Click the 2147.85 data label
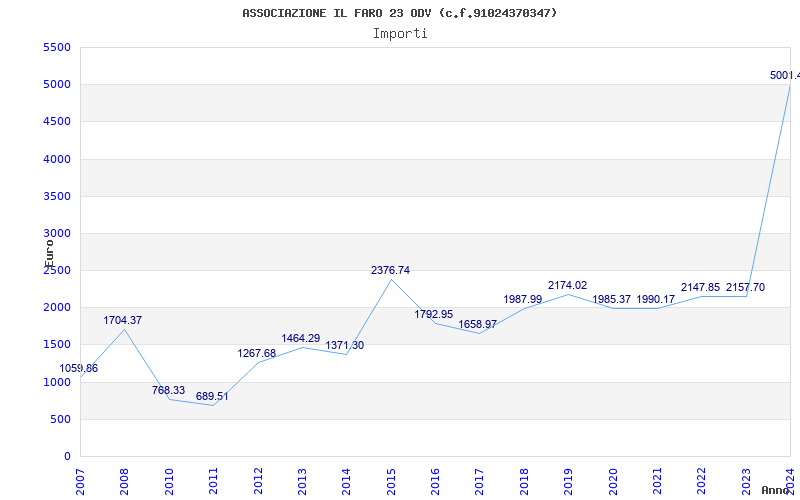The height and width of the screenshot is (500, 800). click(701, 287)
